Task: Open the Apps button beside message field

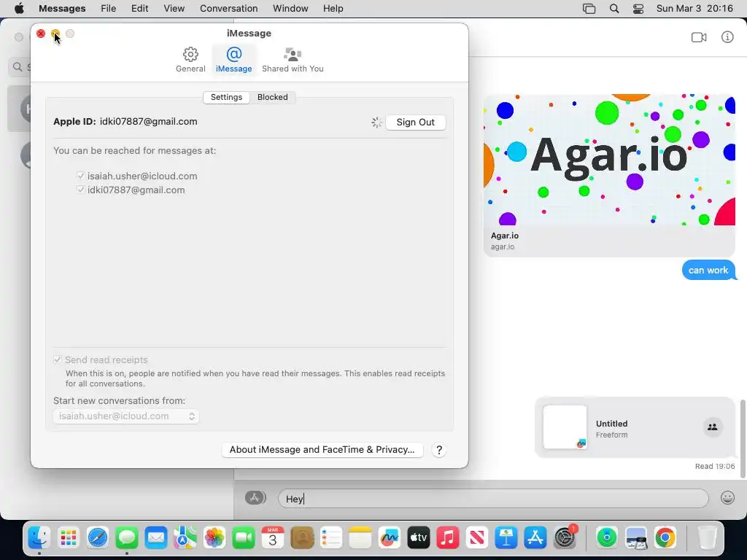Action: [x=255, y=498]
